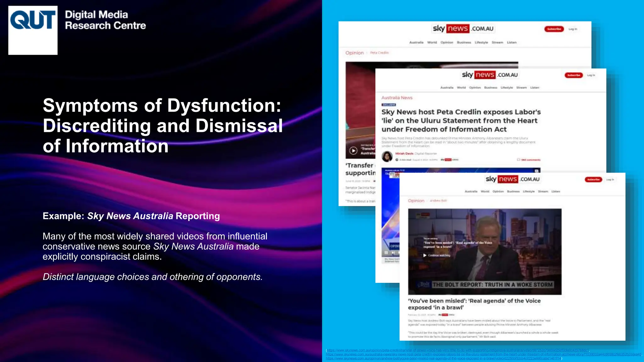The image size is (644, 362).
Task: Open Stream in the top Peta Credlin page nav
Action: [x=497, y=42]
